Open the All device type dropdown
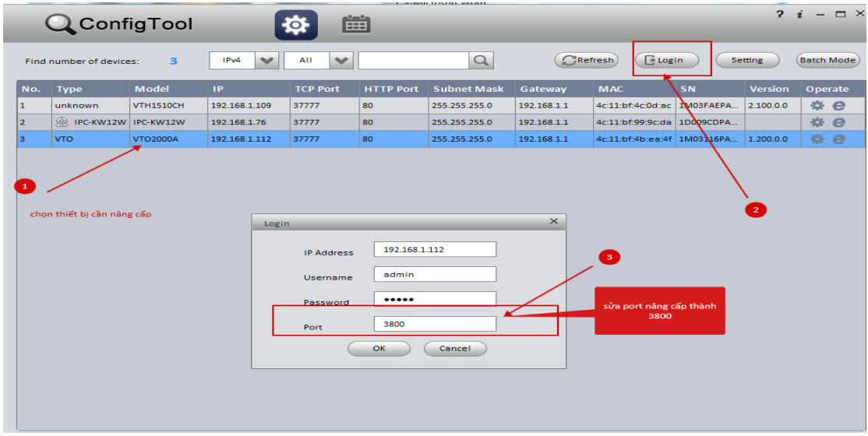The width and height of the screenshot is (868, 436). point(341,60)
